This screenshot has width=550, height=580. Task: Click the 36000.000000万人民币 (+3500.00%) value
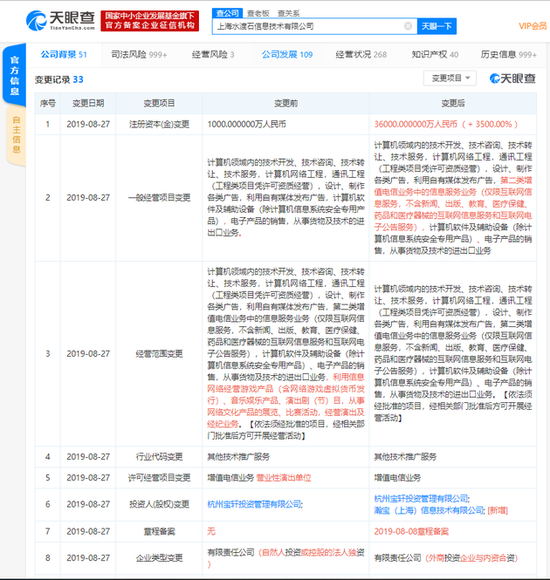pyautogui.click(x=446, y=124)
